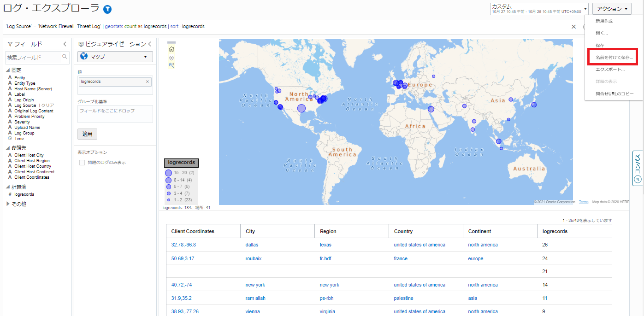Clear the query with the X icon

[x=573, y=27]
